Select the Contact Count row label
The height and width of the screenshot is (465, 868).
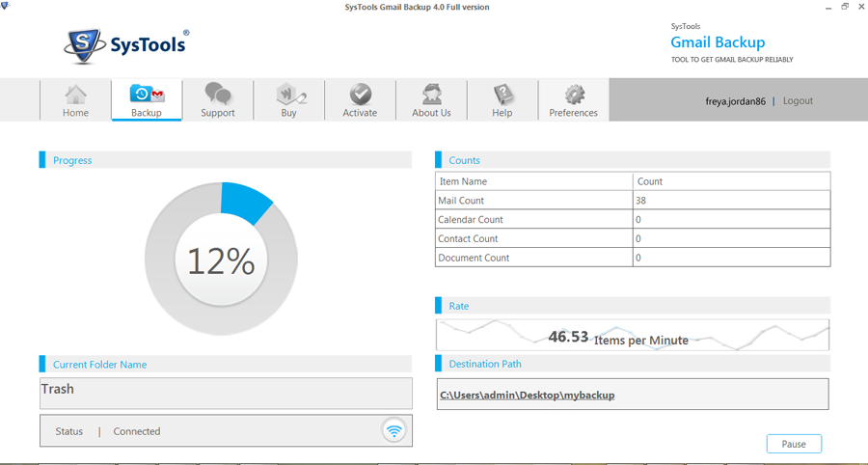click(x=468, y=238)
